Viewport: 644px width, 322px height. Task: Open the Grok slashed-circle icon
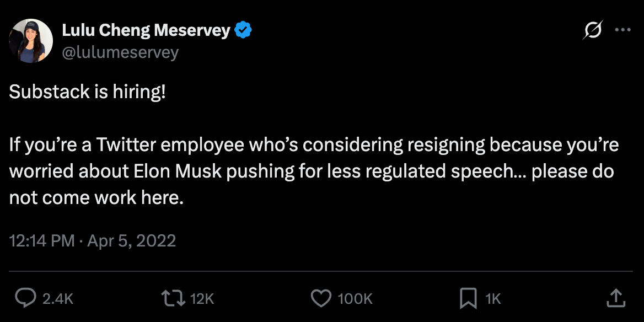click(592, 31)
